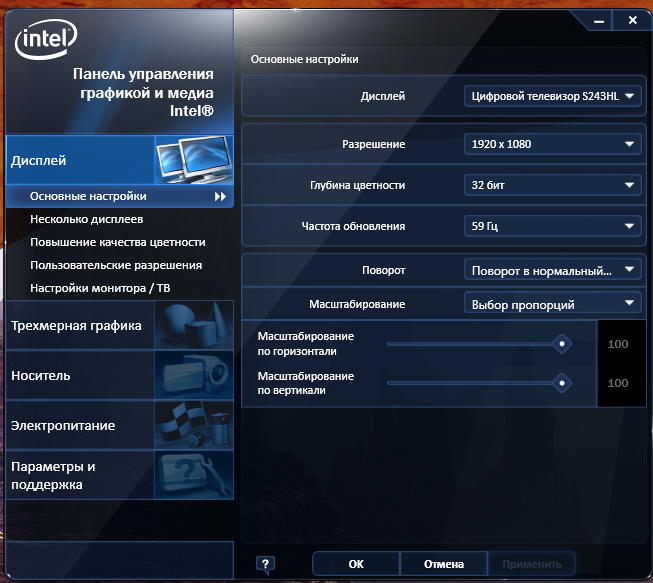Open the Трехмерная графика section
Viewport: 653px width, 583px height.
click(120, 325)
